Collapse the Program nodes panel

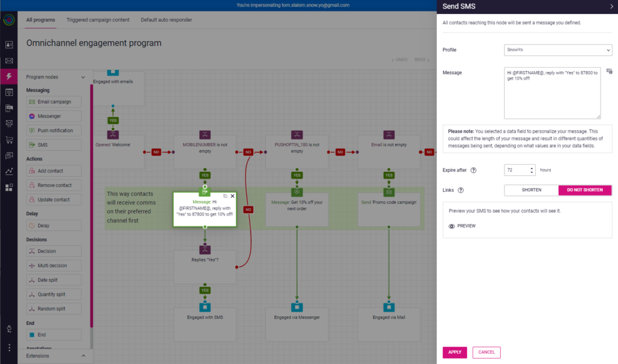83,77
